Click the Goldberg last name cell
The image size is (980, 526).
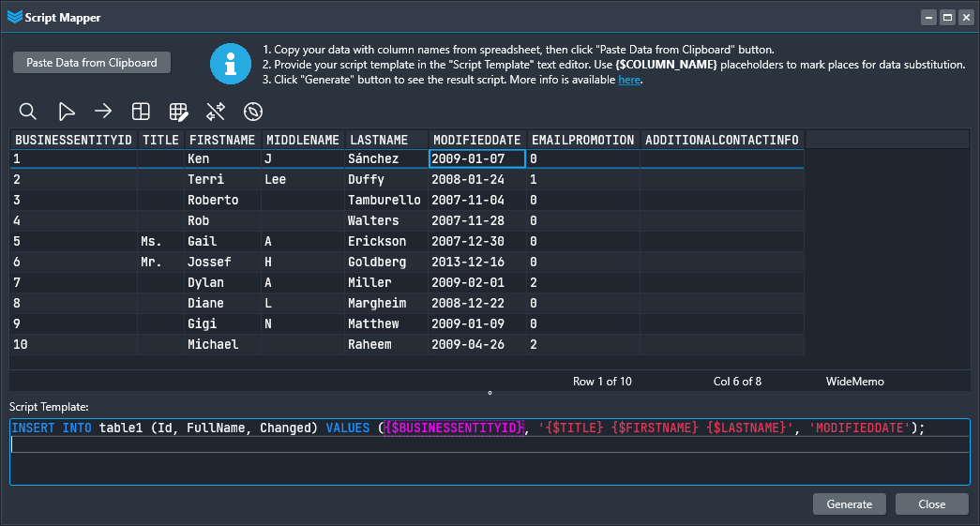385,262
